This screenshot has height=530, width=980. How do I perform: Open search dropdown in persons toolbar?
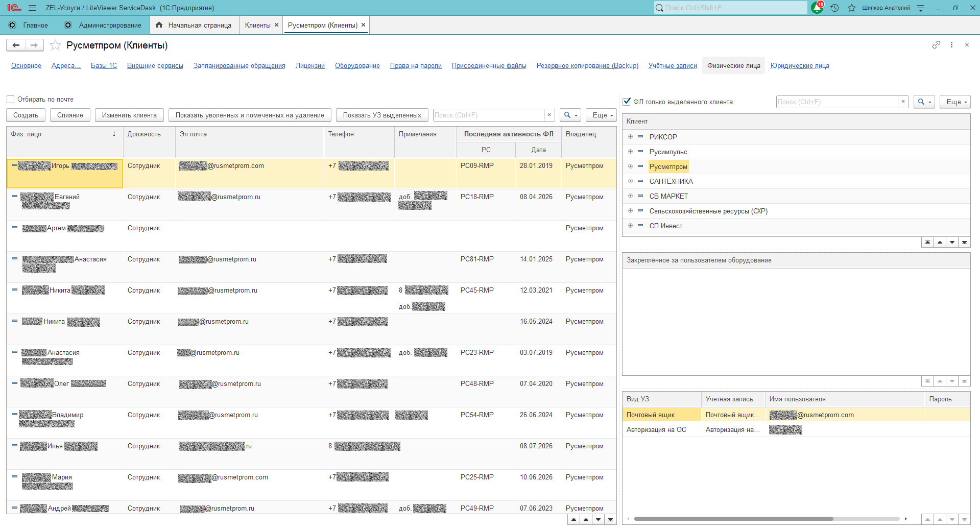(x=570, y=115)
